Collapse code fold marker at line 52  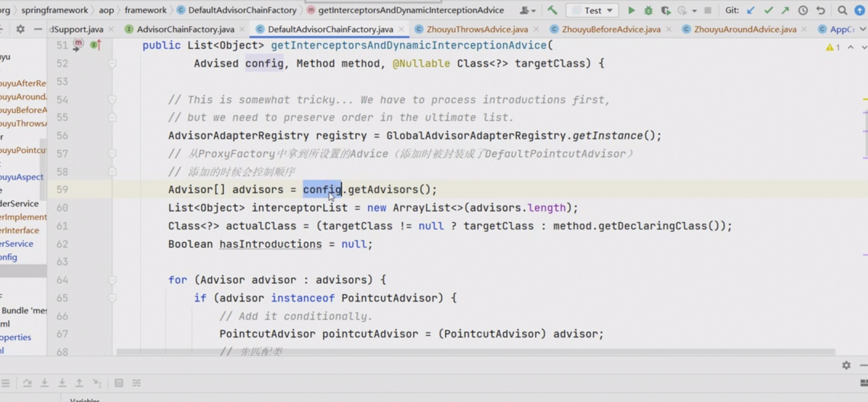pyautogui.click(x=112, y=63)
